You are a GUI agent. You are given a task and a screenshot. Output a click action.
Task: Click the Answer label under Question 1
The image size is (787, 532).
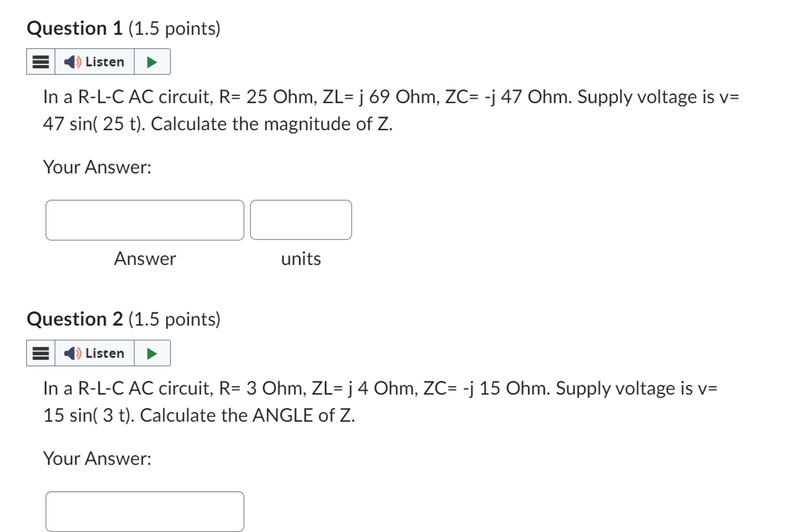[x=145, y=259]
